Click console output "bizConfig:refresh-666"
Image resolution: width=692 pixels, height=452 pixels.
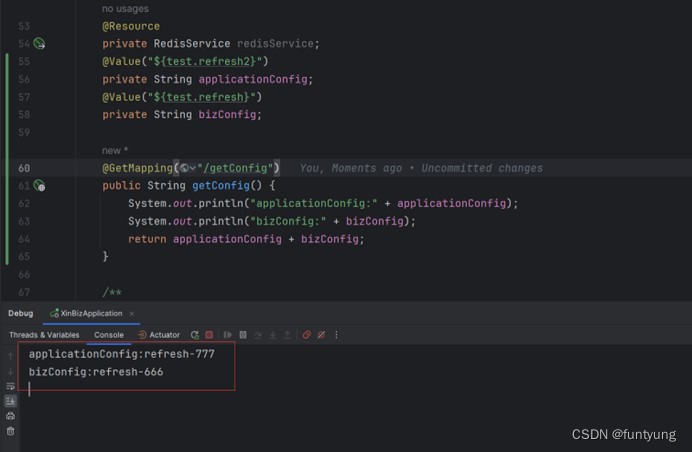point(96,372)
